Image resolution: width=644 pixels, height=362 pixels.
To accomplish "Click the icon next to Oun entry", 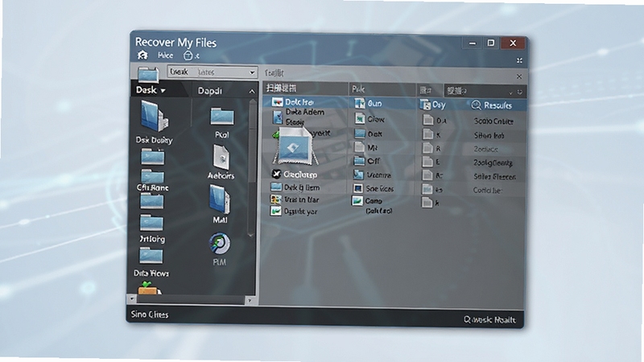I will coord(360,103).
